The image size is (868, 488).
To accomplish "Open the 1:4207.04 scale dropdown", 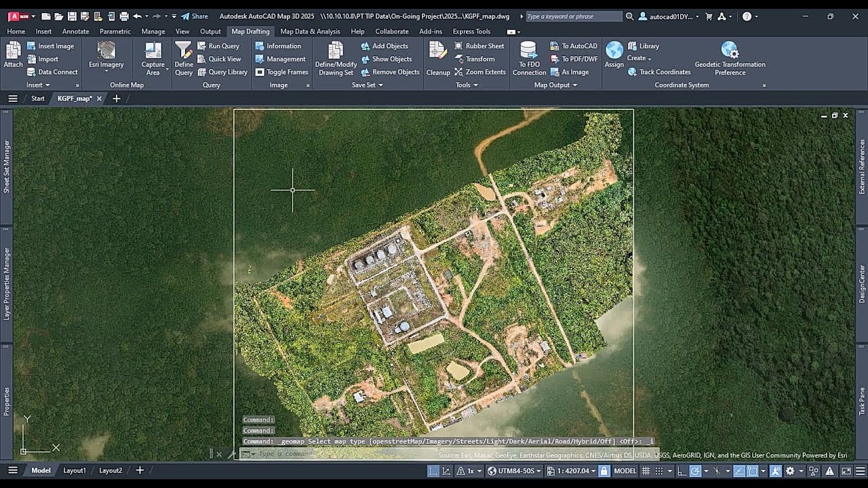I will pyautogui.click(x=571, y=471).
